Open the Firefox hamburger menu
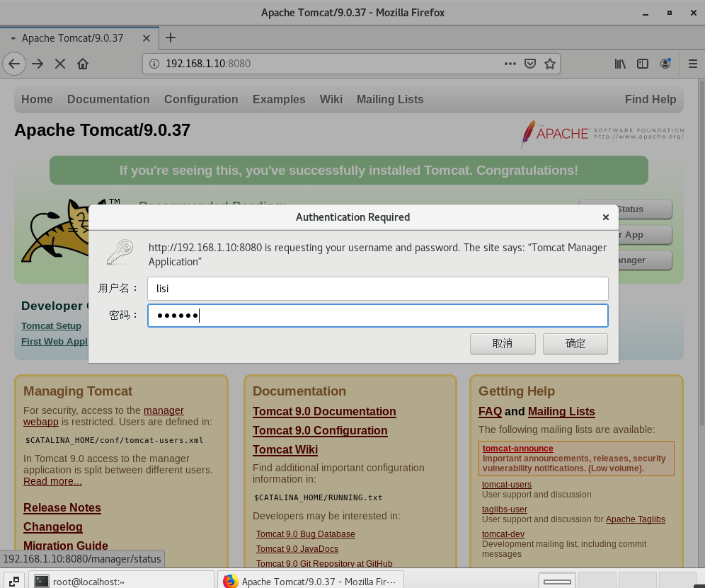The width and height of the screenshot is (705, 588). pyautogui.click(x=693, y=64)
